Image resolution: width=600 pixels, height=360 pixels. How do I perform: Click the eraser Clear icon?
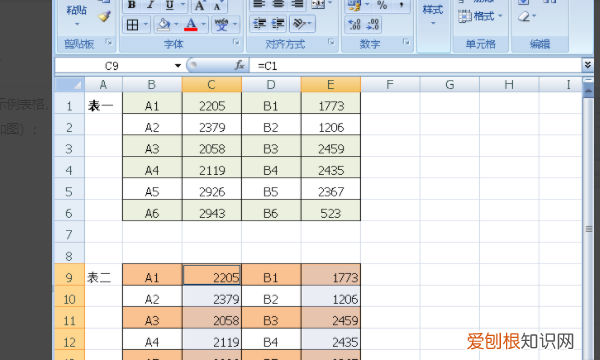(x=523, y=16)
